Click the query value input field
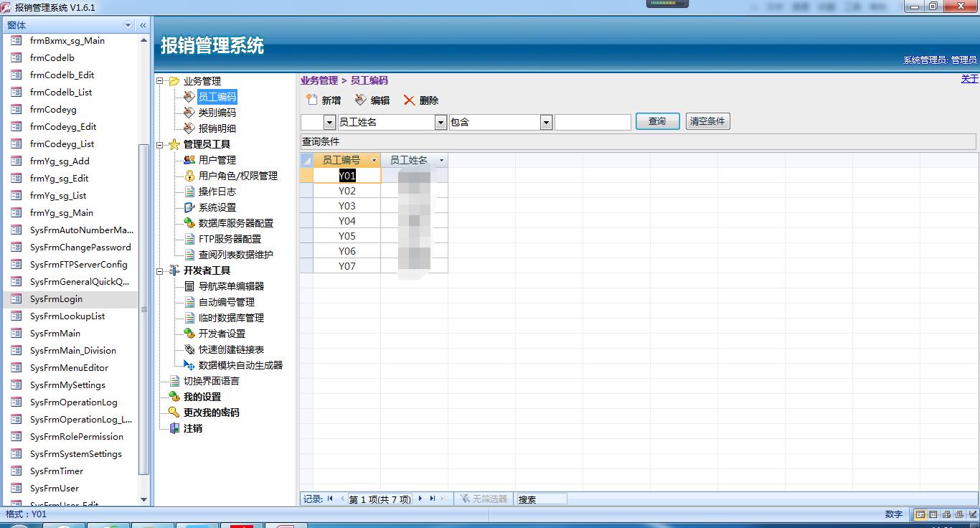The width and height of the screenshot is (980, 528). 593,123
